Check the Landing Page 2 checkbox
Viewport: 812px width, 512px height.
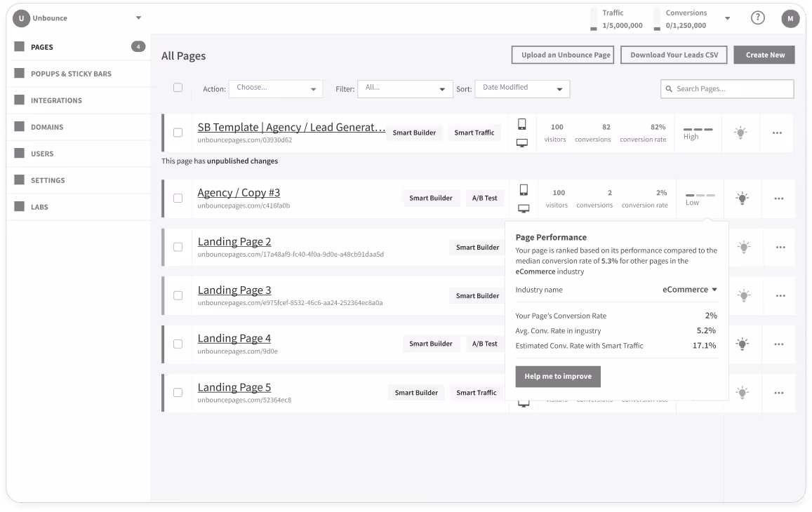(178, 247)
